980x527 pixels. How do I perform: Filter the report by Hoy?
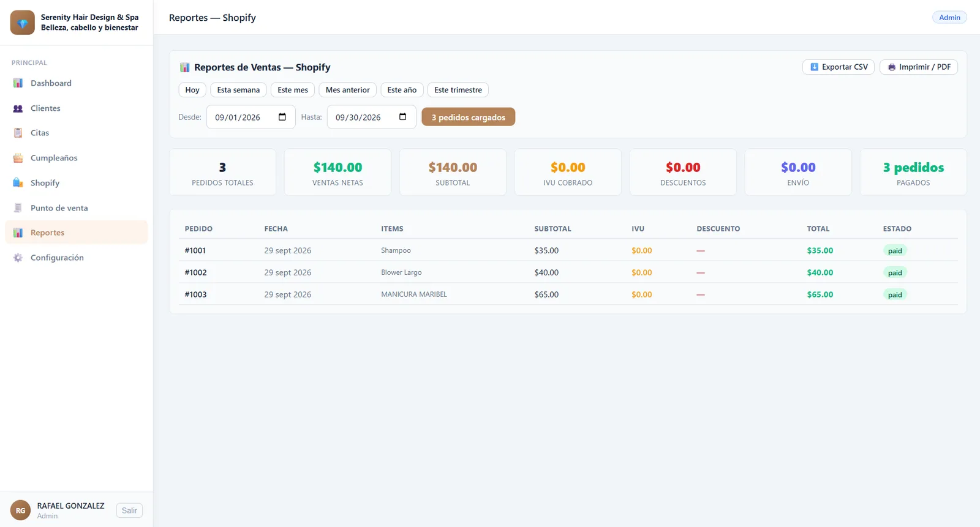pos(192,90)
